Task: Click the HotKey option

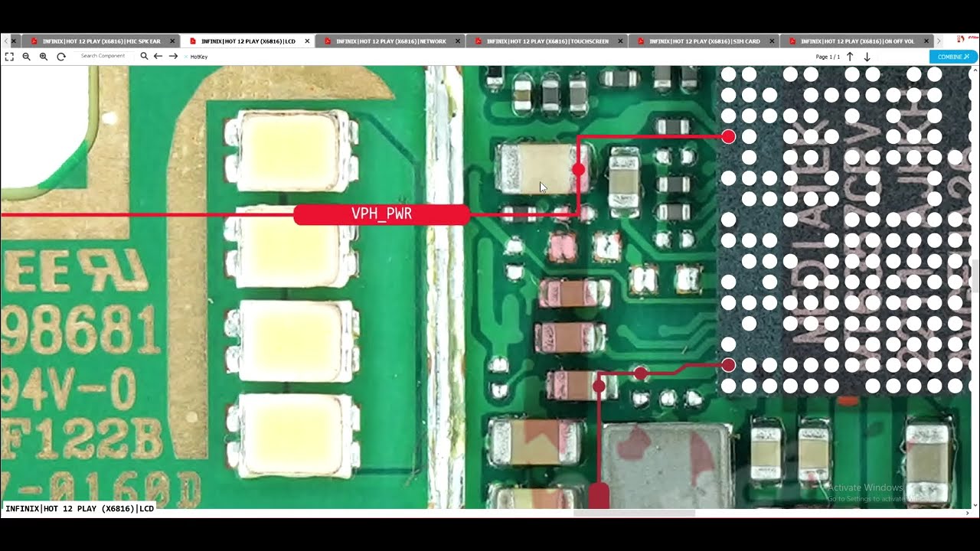Action: point(199,57)
